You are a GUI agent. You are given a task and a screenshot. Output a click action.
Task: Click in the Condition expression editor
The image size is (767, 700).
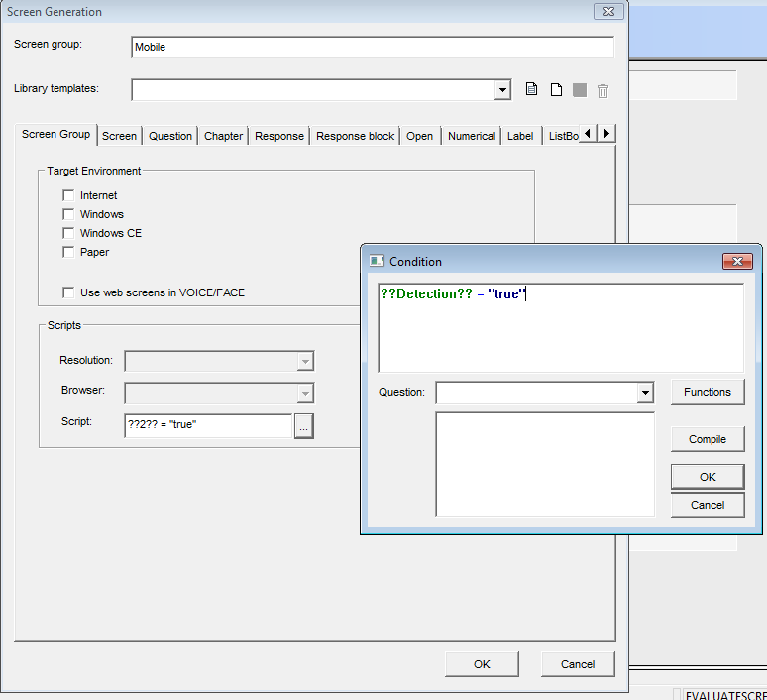(561, 327)
